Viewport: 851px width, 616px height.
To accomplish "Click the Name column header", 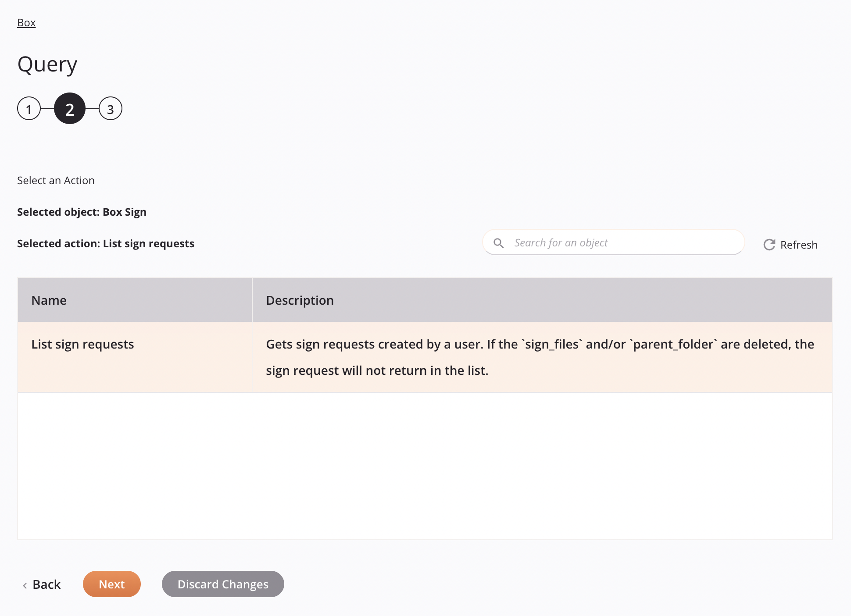I will coord(135,300).
